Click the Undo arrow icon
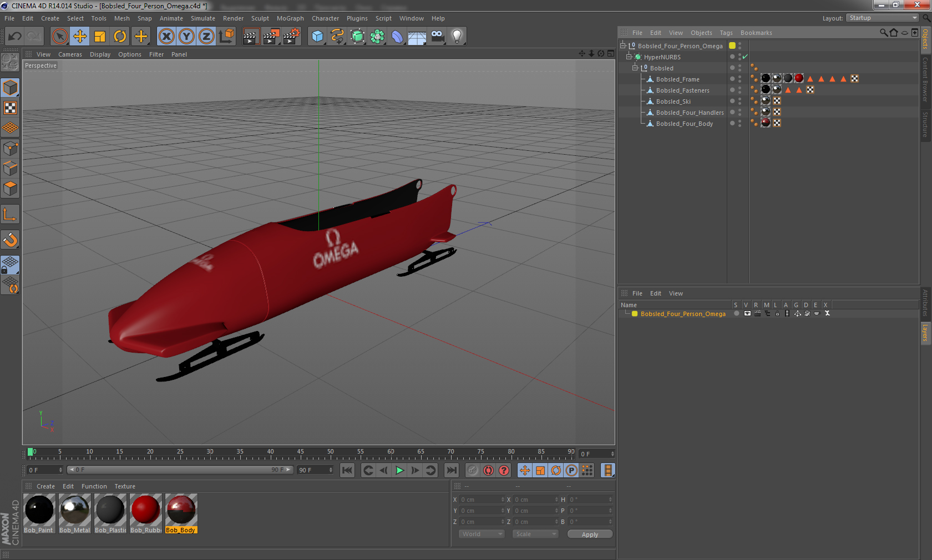 click(x=15, y=37)
